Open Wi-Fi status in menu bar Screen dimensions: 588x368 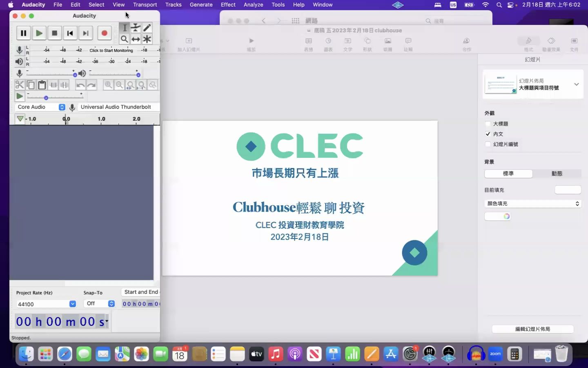pos(485,4)
